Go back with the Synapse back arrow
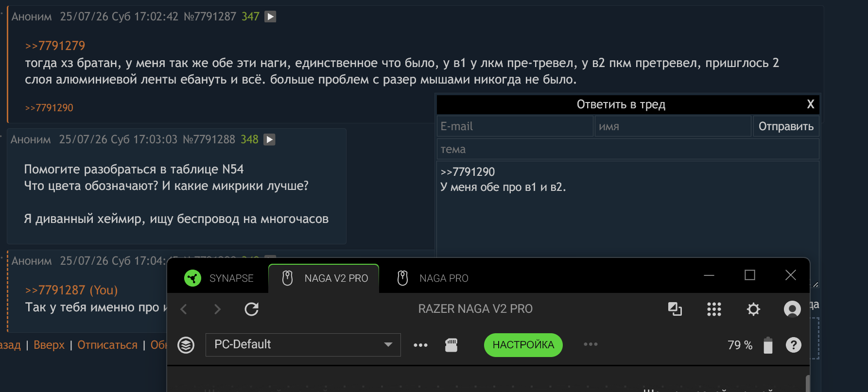Screen dimensions: 868x392 coord(184,309)
